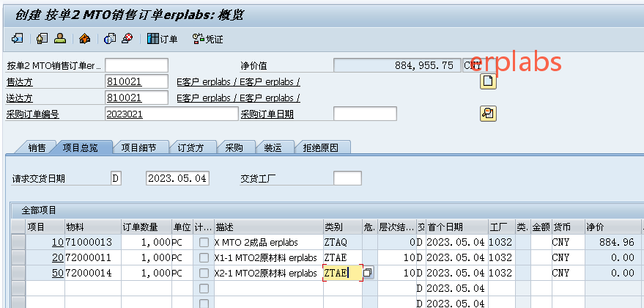Open the 拒绝原因 tab
Screen dimensions: 644x308
[320, 148]
